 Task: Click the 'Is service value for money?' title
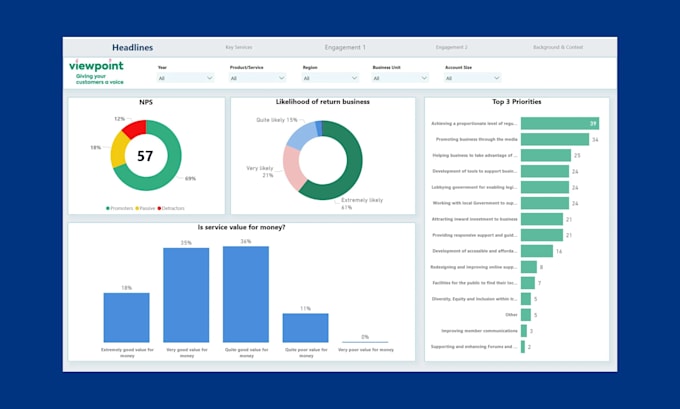[x=242, y=227]
